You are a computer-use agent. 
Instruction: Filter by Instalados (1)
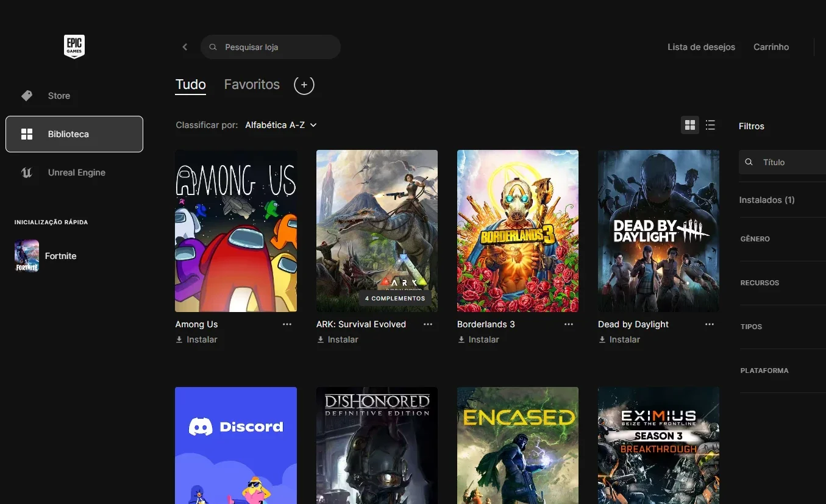767,200
